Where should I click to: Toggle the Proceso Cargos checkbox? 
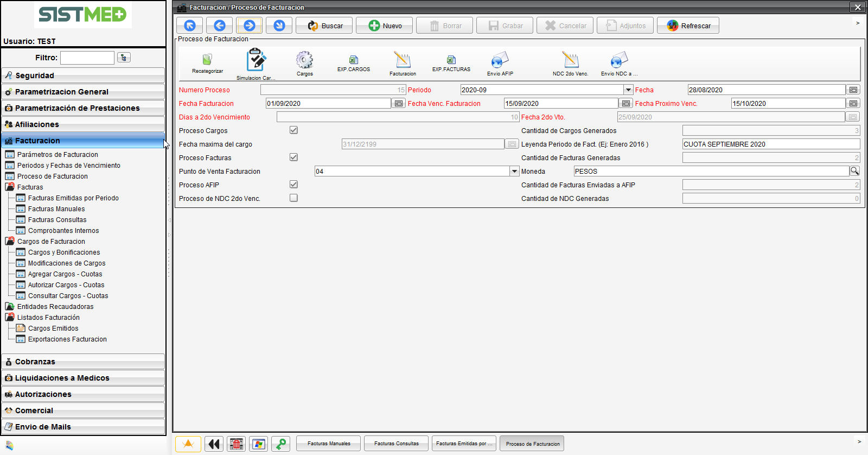(293, 130)
